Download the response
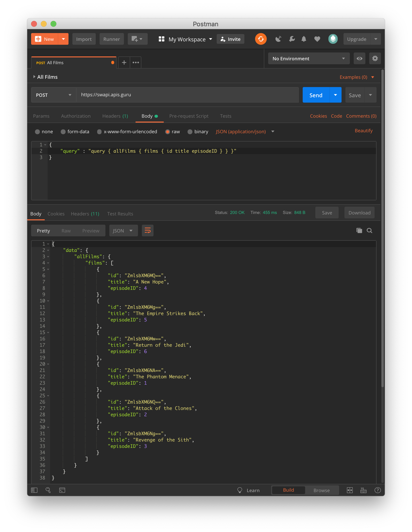 click(359, 213)
